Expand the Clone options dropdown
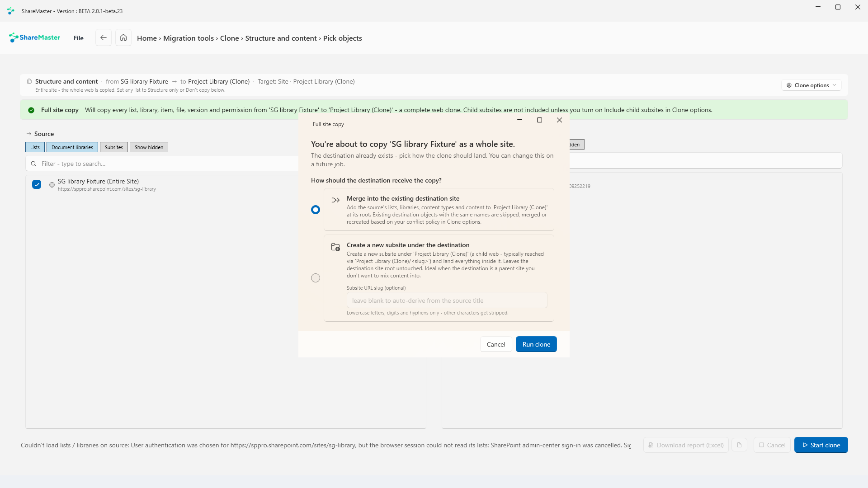Image resolution: width=868 pixels, height=488 pixels. click(x=811, y=85)
